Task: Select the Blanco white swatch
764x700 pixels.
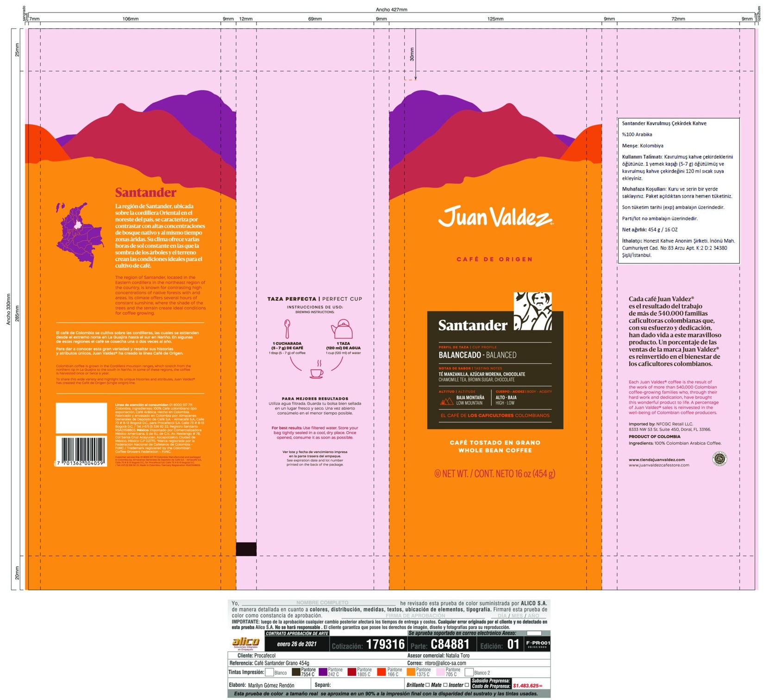Action: [x=269, y=672]
